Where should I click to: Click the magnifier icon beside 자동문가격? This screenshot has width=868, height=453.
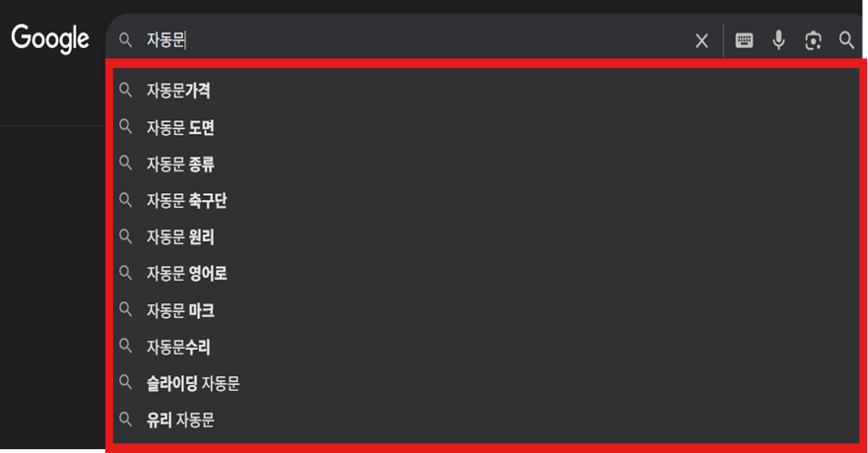click(x=126, y=91)
